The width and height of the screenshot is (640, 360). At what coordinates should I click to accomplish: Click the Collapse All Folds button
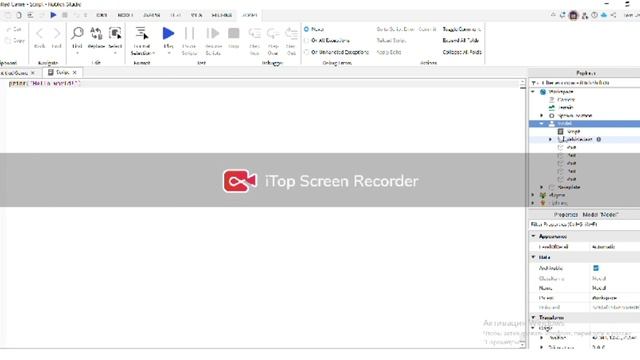point(462,52)
